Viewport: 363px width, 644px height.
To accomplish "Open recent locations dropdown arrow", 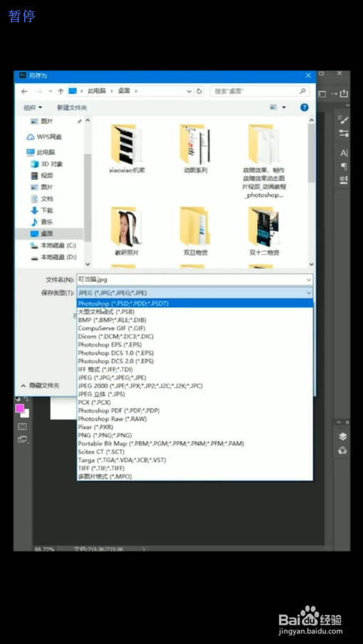I will (x=50, y=91).
